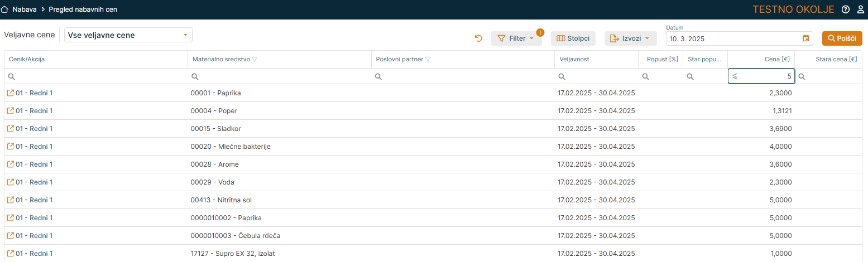Open the link icon for 00001 - Paprika row

click(x=10, y=93)
